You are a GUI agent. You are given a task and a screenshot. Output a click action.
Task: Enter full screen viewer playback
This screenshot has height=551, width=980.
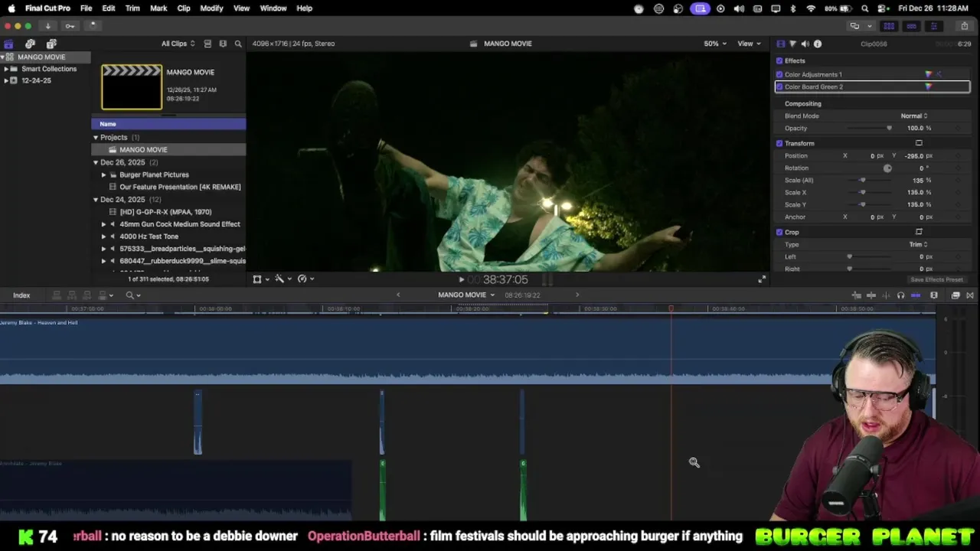(x=761, y=279)
